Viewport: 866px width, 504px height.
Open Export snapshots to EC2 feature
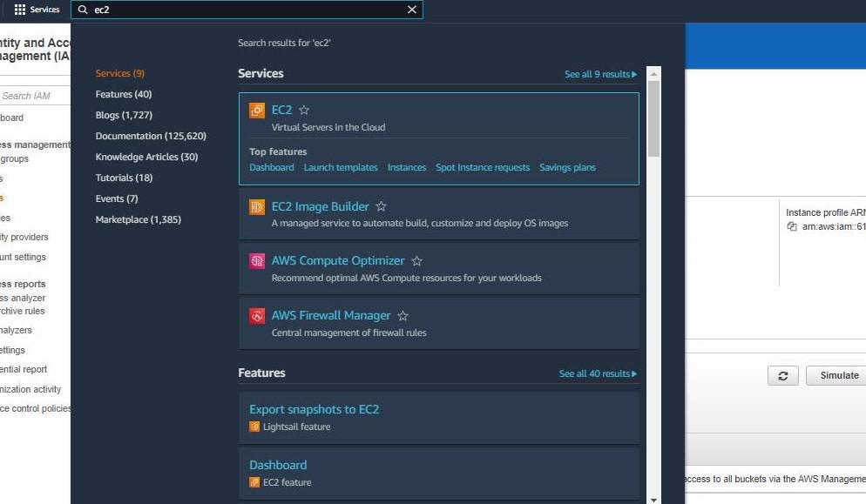[x=315, y=409]
